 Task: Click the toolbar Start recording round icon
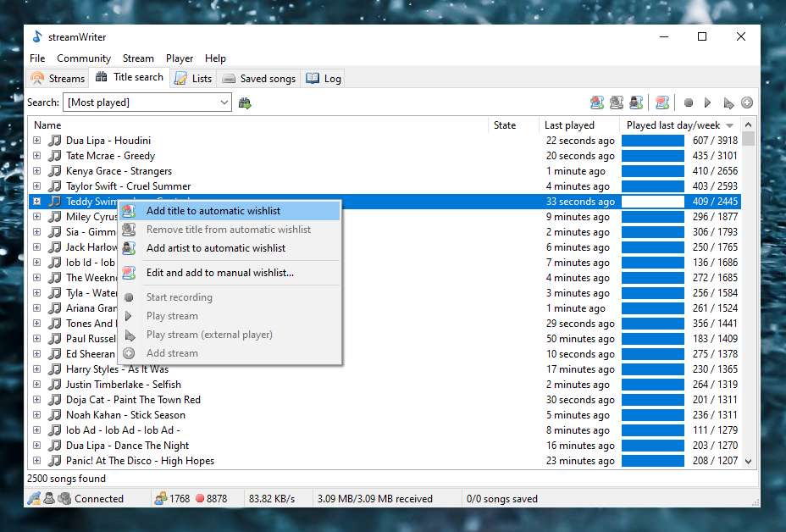(x=689, y=103)
